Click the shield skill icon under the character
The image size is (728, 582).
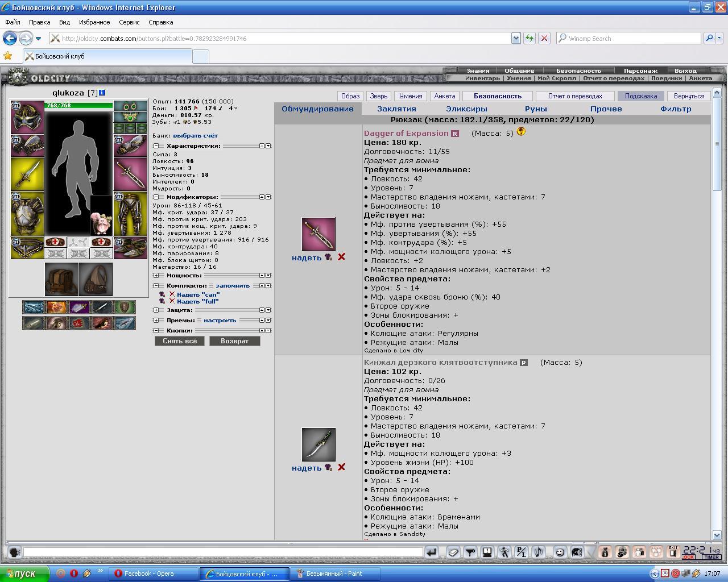pyautogui.click(x=125, y=307)
